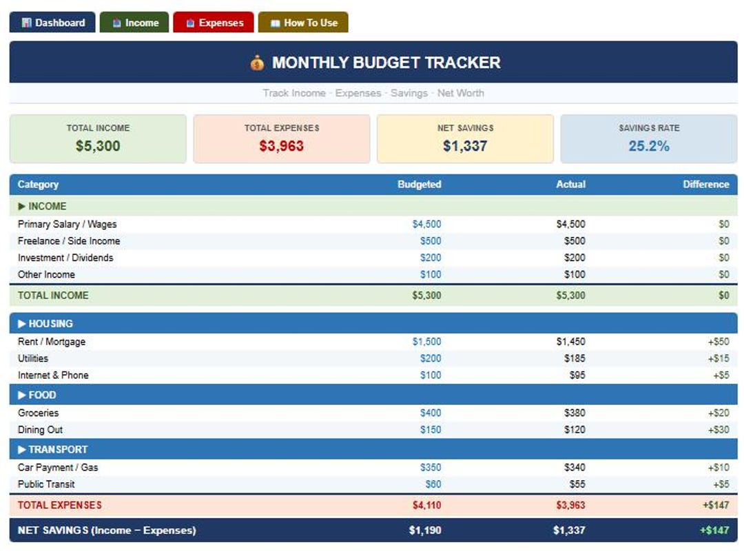744x560 pixels.
Task: Click the Difference column header
Action: click(706, 184)
